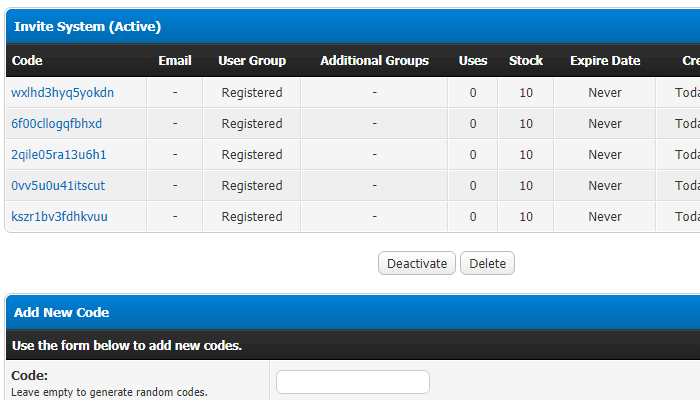
Task: Click the Expire Date column header
Action: tap(605, 61)
